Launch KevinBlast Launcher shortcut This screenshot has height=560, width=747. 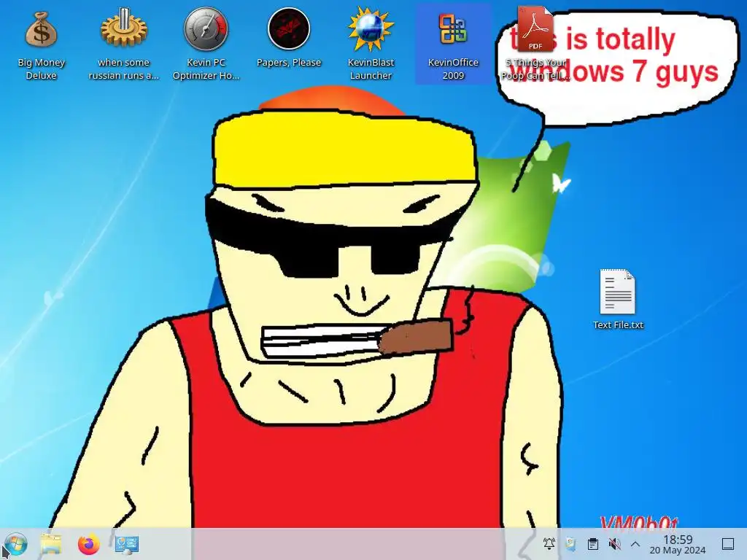371,44
